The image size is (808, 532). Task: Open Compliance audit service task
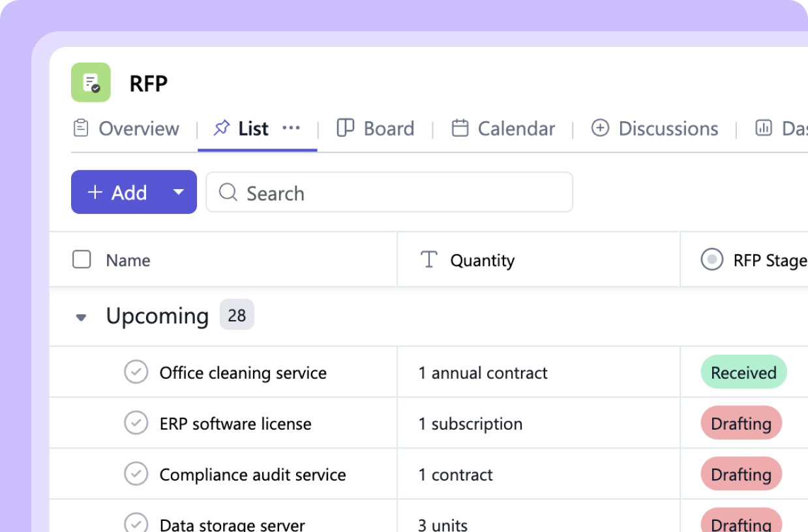coord(252,475)
